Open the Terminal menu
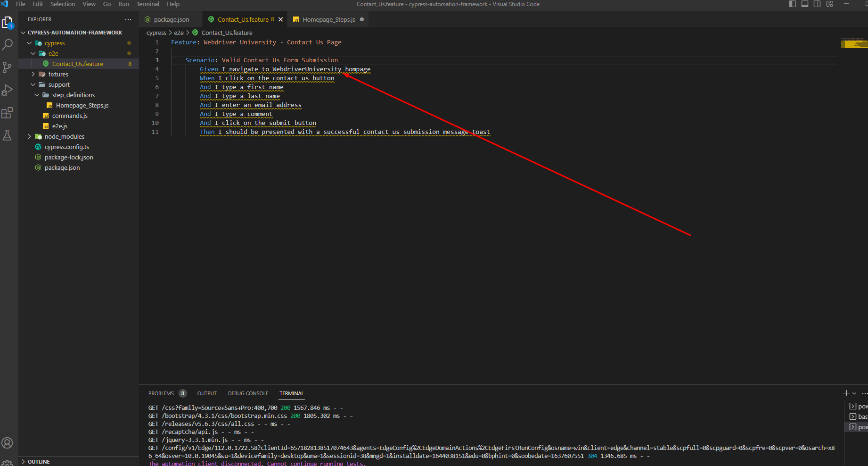This screenshot has height=466, width=868. click(148, 4)
